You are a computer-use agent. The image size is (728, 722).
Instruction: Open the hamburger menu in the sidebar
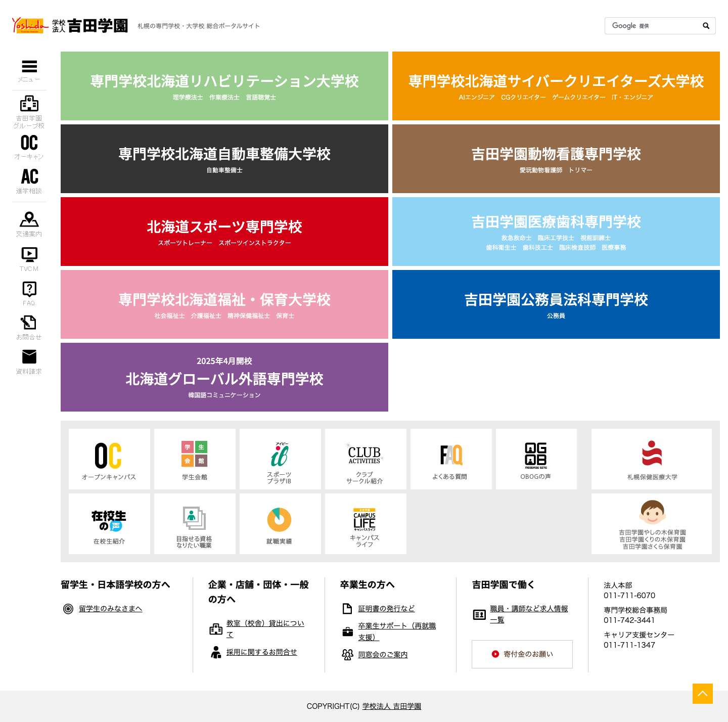(29, 67)
